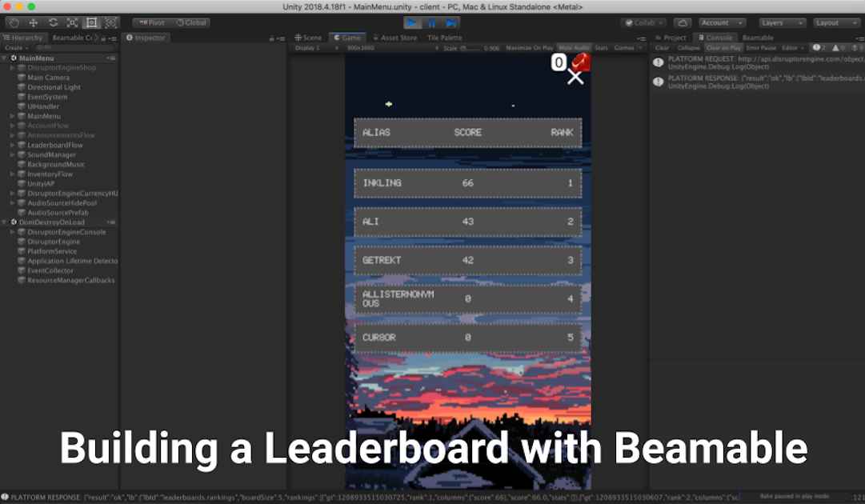This screenshot has width=865, height=504.
Task: Toggle warning message filter in Console
Action: click(838, 48)
